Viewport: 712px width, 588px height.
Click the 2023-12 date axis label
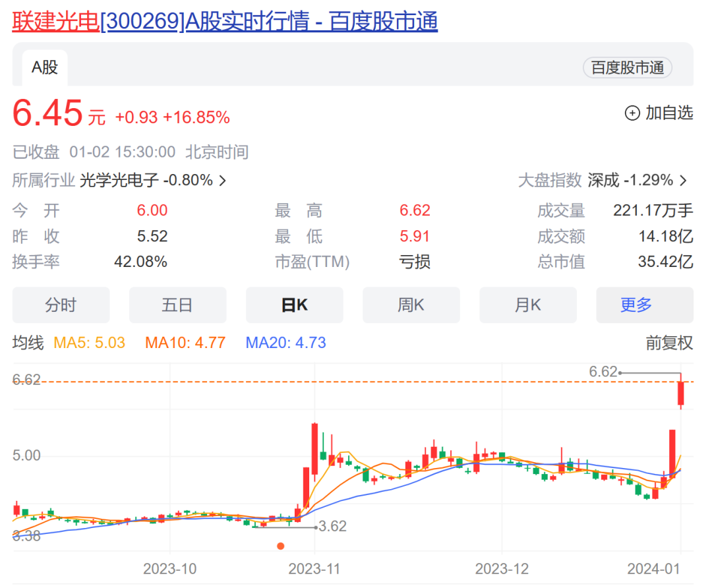tap(502, 569)
